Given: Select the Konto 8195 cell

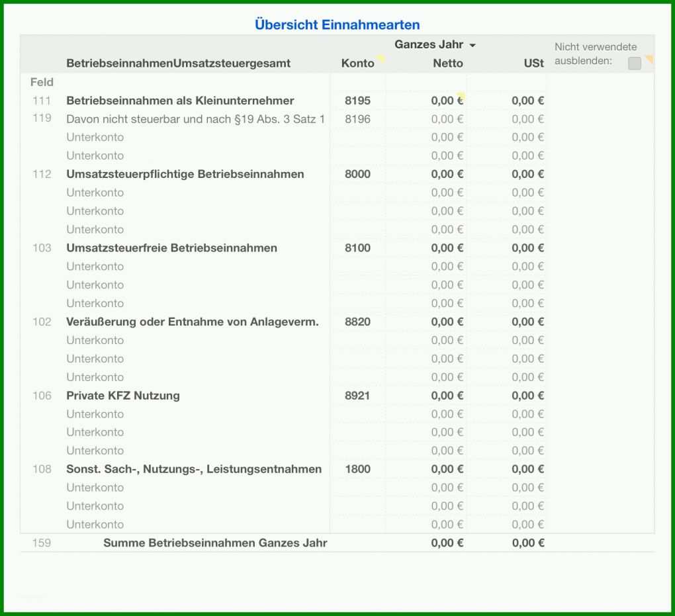Looking at the screenshot, I should click(357, 101).
